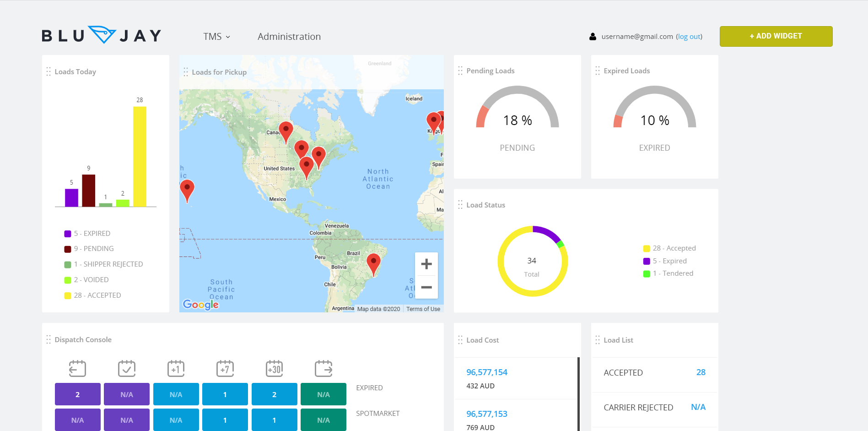This screenshot has width=868, height=431.
Task: Click the map pin near the UK
Action: [433, 124]
